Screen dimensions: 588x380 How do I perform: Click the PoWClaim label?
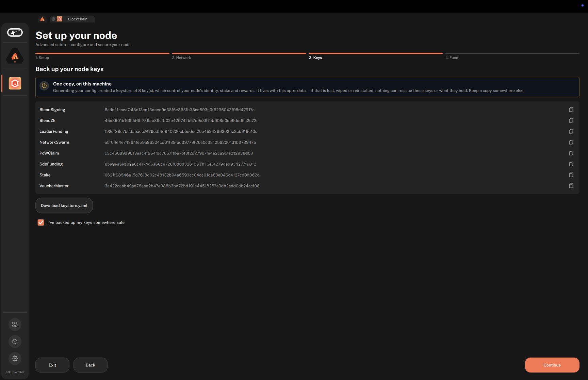pyautogui.click(x=49, y=153)
